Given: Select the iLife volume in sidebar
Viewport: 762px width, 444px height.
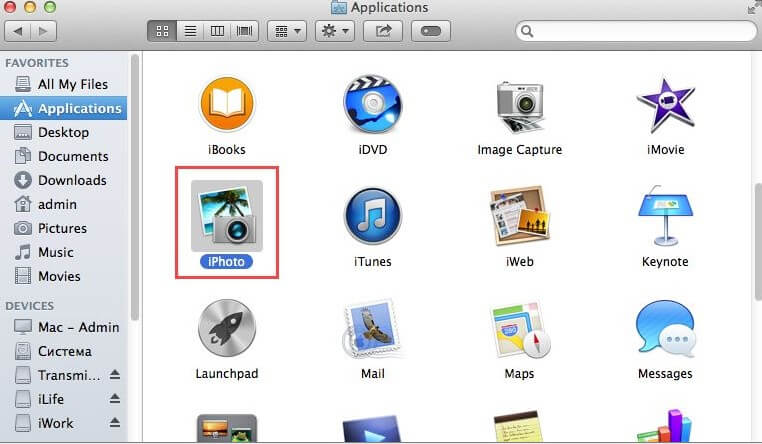Looking at the screenshot, I should pos(64,399).
